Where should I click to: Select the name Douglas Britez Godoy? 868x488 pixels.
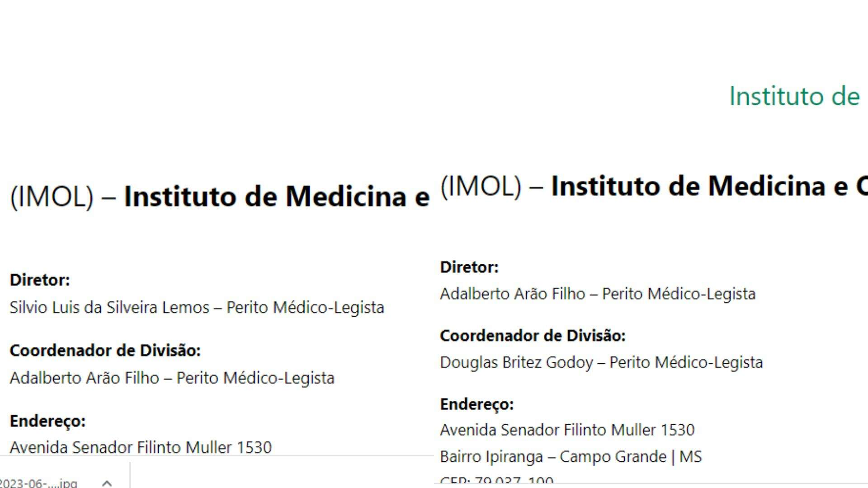click(516, 362)
